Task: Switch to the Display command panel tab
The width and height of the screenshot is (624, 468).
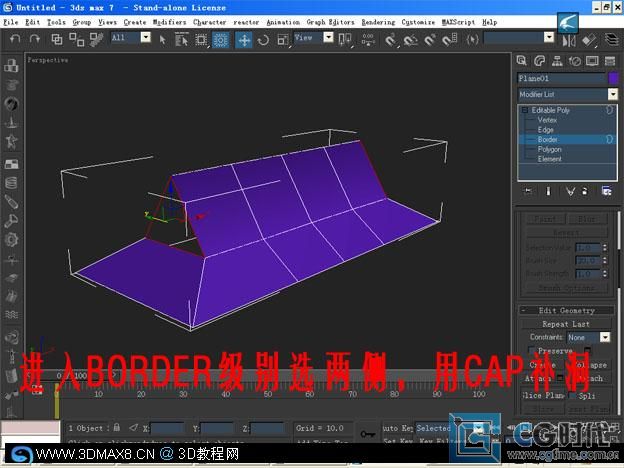Action: [592, 61]
